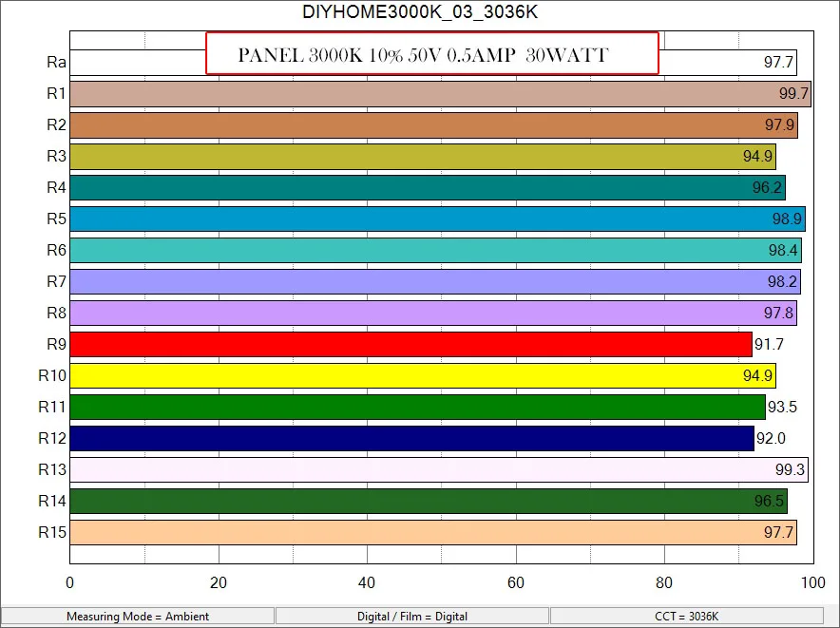Click the chart title DIYHOME3000K_03_3036K
Viewport: 840px width, 628px height.
pyautogui.click(x=419, y=12)
